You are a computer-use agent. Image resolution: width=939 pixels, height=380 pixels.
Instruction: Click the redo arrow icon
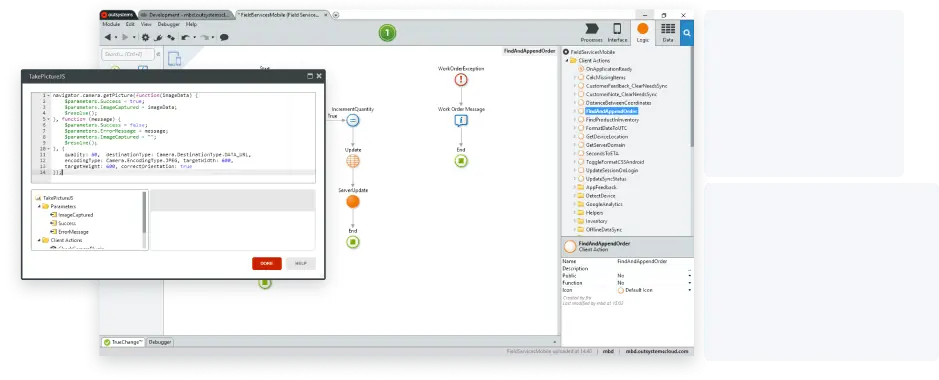[x=205, y=37]
